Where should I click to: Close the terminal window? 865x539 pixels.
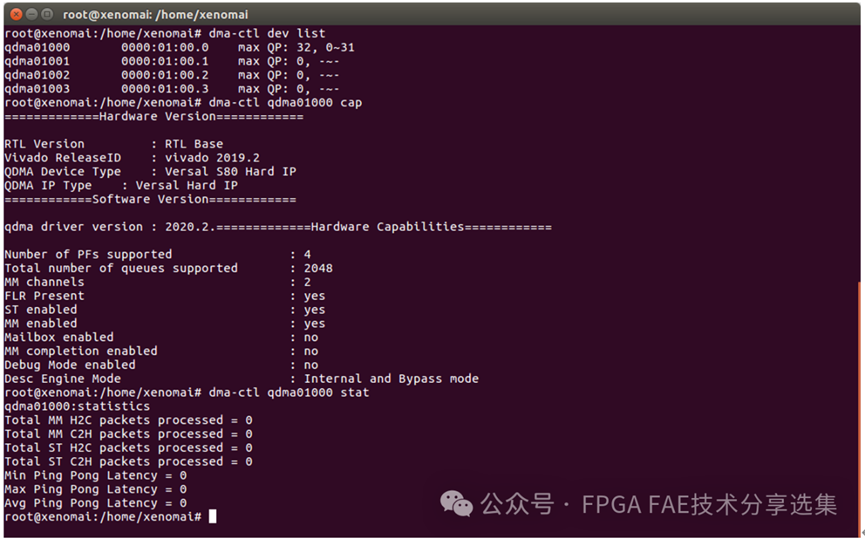pyautogui.click(x=13, y=14)
